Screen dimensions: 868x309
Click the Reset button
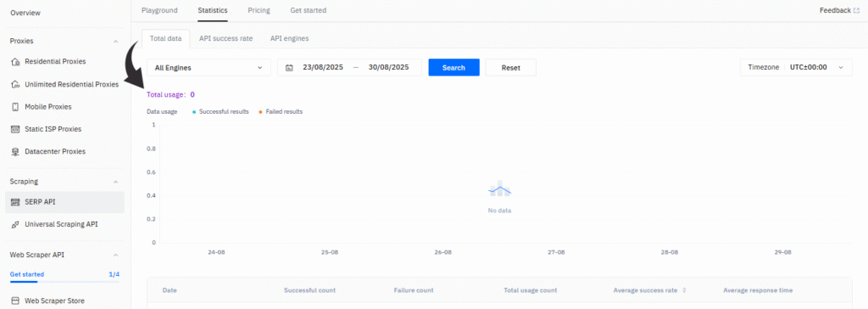[511, 68]
